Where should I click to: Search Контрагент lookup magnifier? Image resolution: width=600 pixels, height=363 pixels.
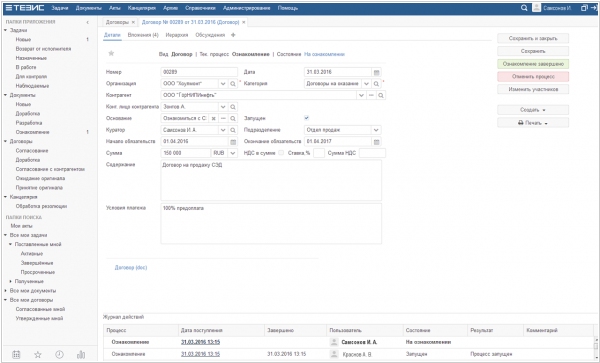coord(381,95)
